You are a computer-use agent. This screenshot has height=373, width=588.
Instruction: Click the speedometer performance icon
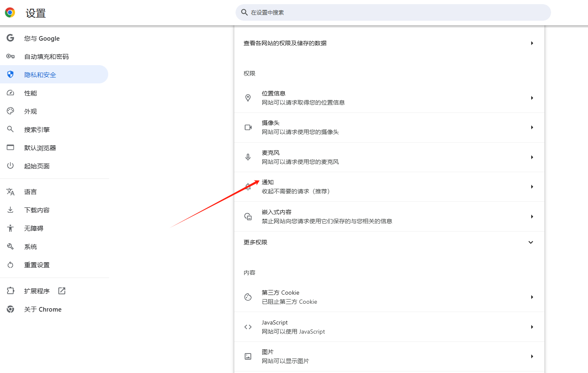[10, 93]
